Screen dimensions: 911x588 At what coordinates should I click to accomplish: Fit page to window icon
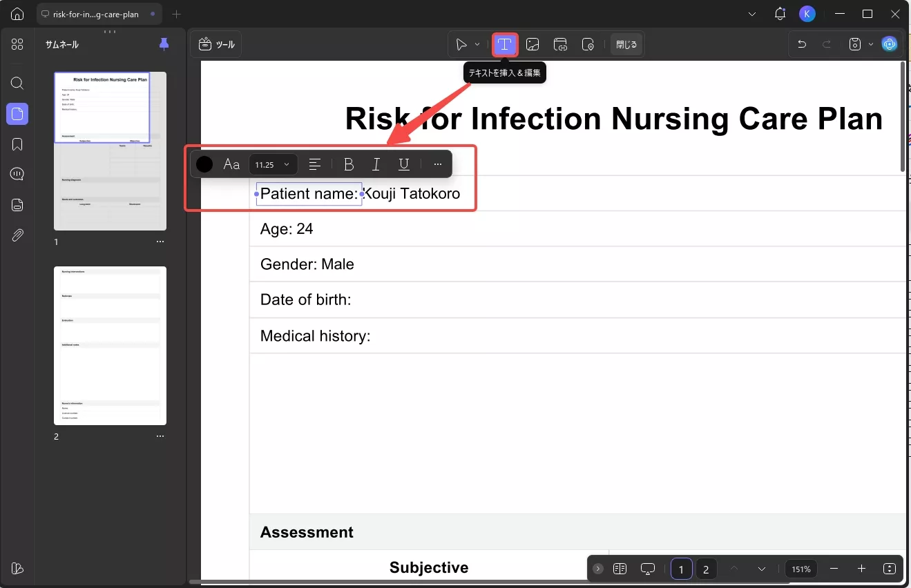[x=890, y=569]
